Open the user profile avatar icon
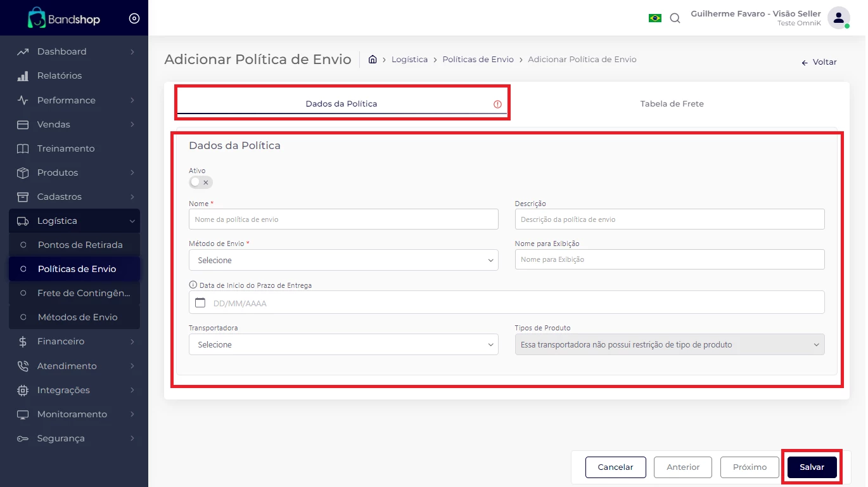The image size is (868, 487). click(838, 18)
